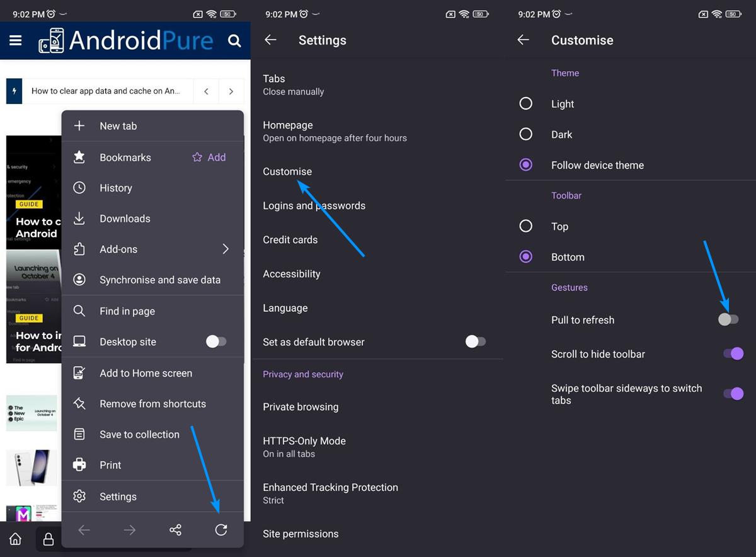Enable the Pull to refresh switch

728,319
